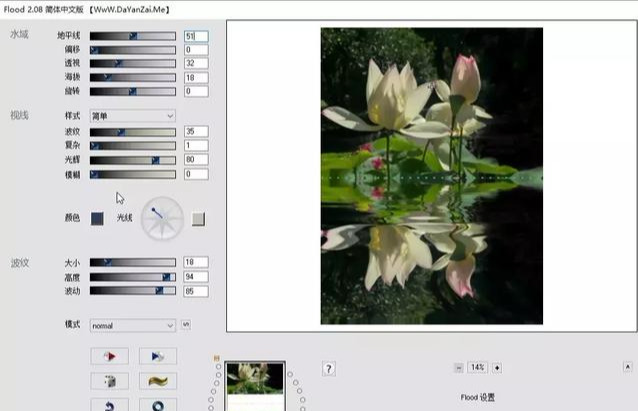Image resolution: width=638 pixels, height=411 pixels.
Task: Click the 光辉 value field showing 80
Action: [x=196, y=160]
